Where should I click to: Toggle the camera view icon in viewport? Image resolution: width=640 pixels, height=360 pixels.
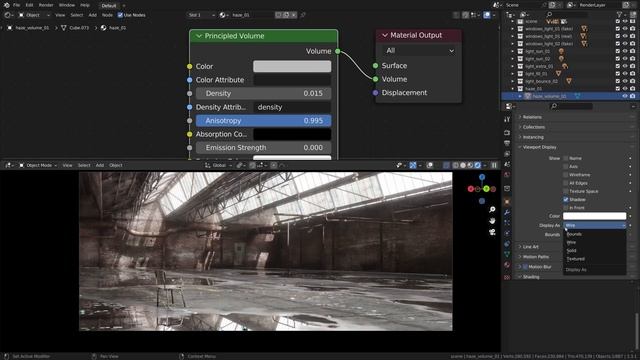tap(492, 232)
